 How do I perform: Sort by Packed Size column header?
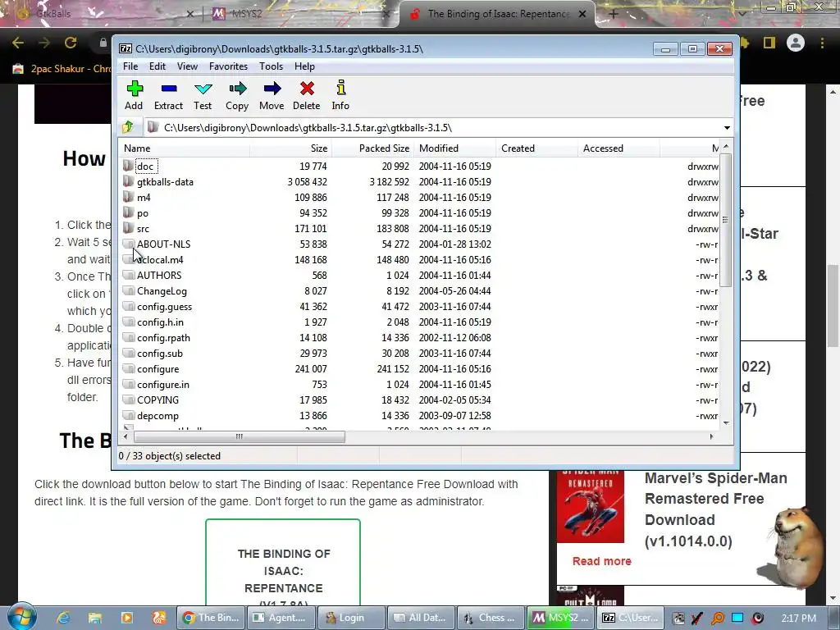373,148
